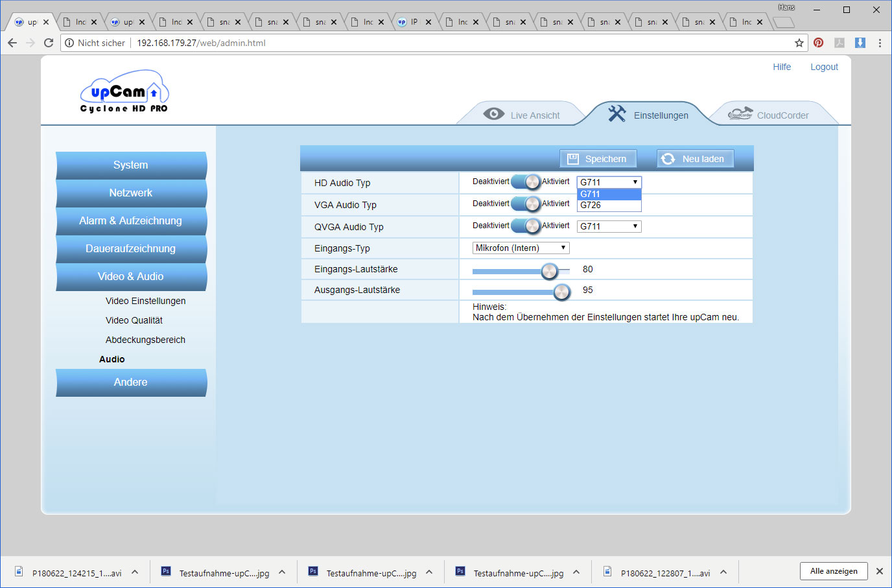Click the Logout link
This screenshot has width=892, height=588.
click(824, 67)
